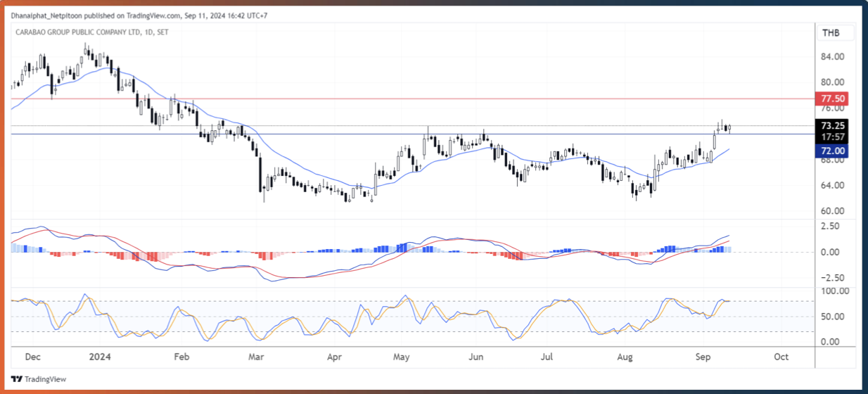Click the stochastic 100.00 scale value
Viewport: 868px width, 394px height.
coord(835,291)
